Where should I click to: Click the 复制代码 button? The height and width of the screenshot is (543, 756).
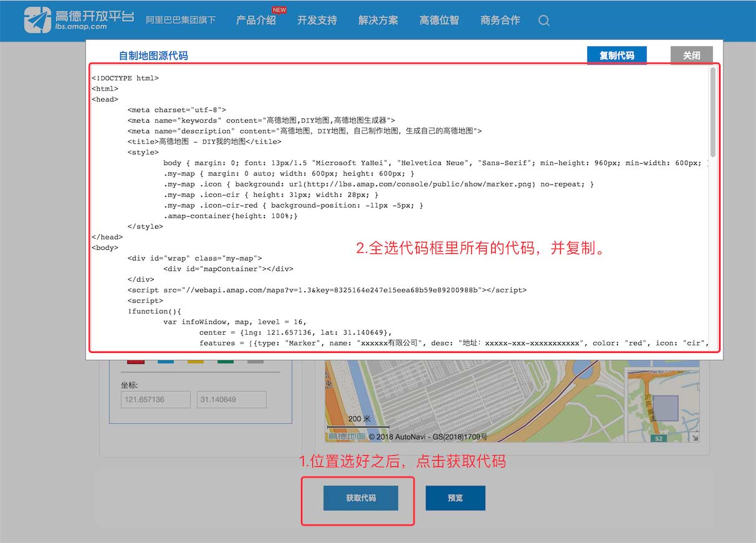[616, 55]
